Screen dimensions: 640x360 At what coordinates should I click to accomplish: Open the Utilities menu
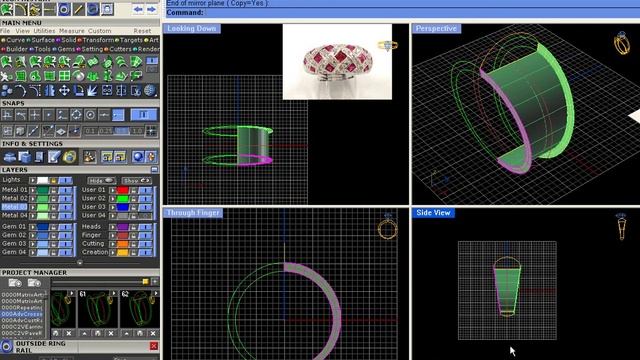(44, 31)
